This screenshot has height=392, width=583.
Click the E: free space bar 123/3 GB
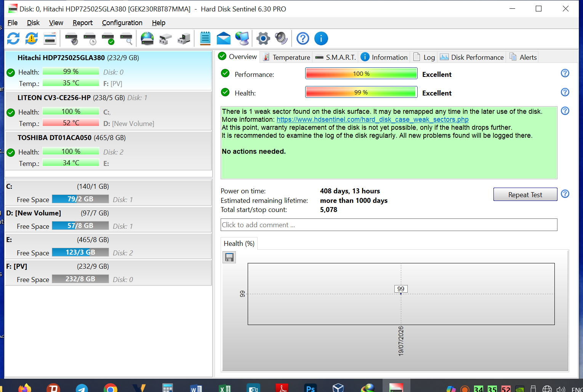pos(80,252)
